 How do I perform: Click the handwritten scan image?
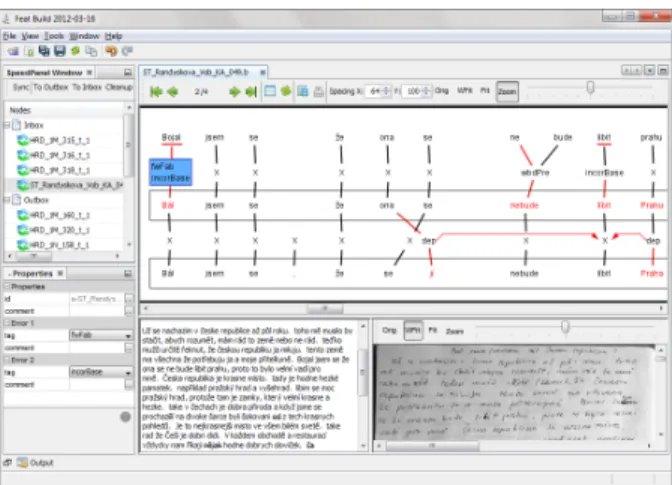click(514, 392)
